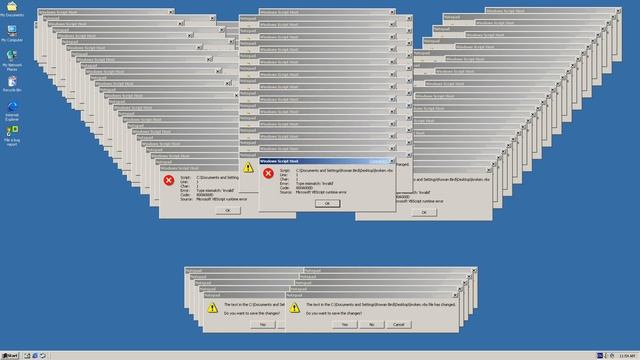640x360 pixels.
Task: Click the red error icon in the left Script Host dialog
Action: 169,180
